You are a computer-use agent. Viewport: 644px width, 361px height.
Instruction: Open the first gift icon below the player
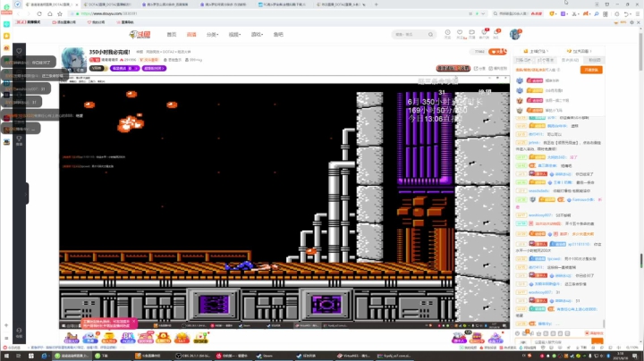tap(71, 338)
